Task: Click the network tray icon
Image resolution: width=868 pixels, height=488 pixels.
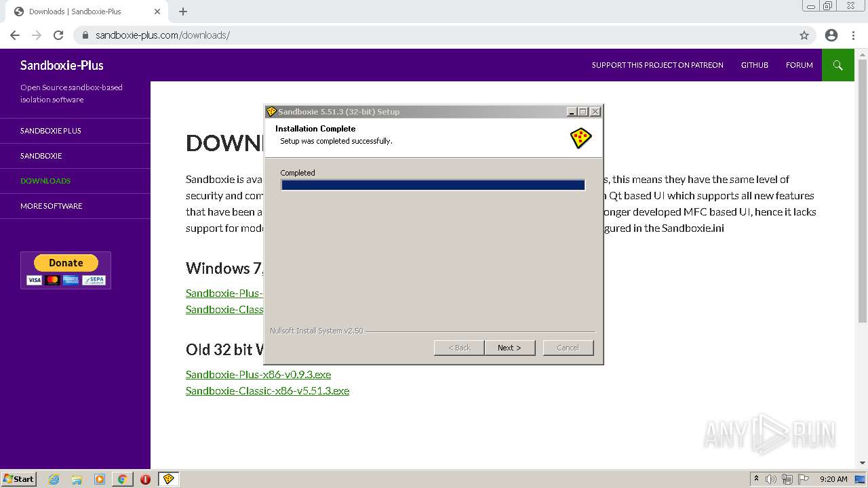Action: [x=787, y=479]
